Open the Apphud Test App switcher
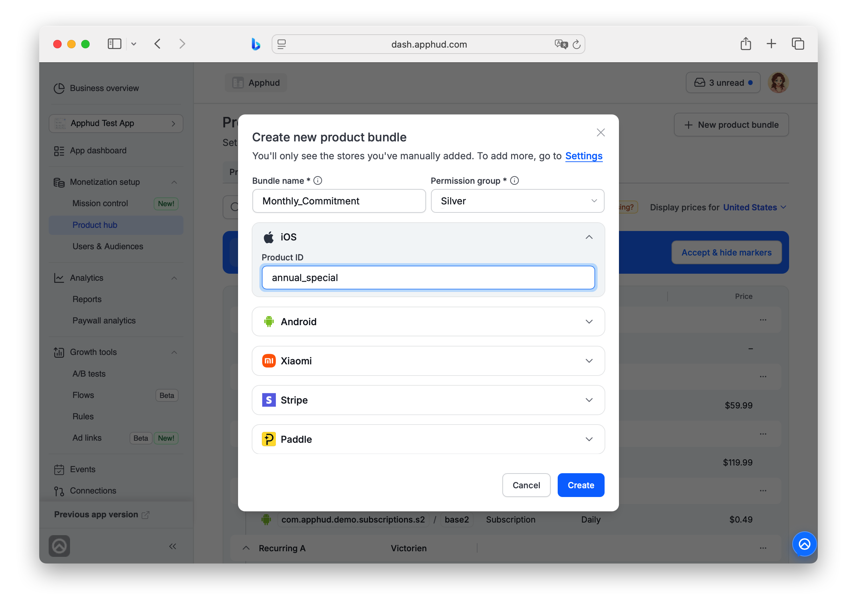857x616 pixels. [x=116, y=124]
